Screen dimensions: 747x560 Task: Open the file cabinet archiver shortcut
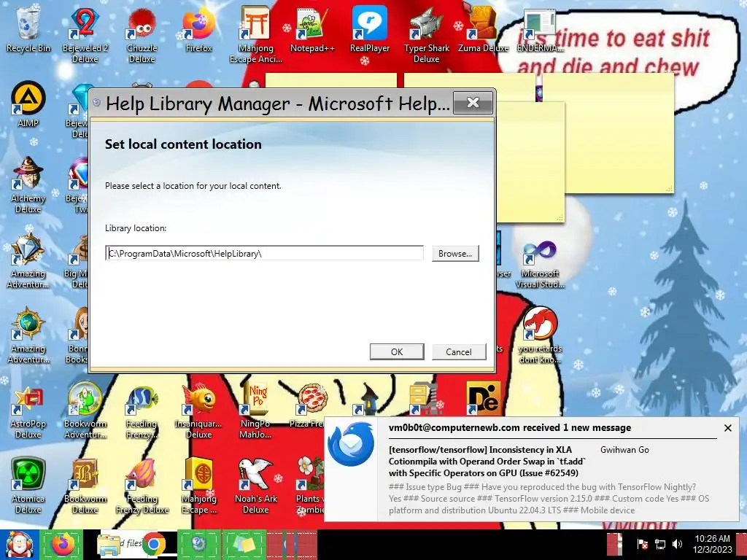(425, 399)
